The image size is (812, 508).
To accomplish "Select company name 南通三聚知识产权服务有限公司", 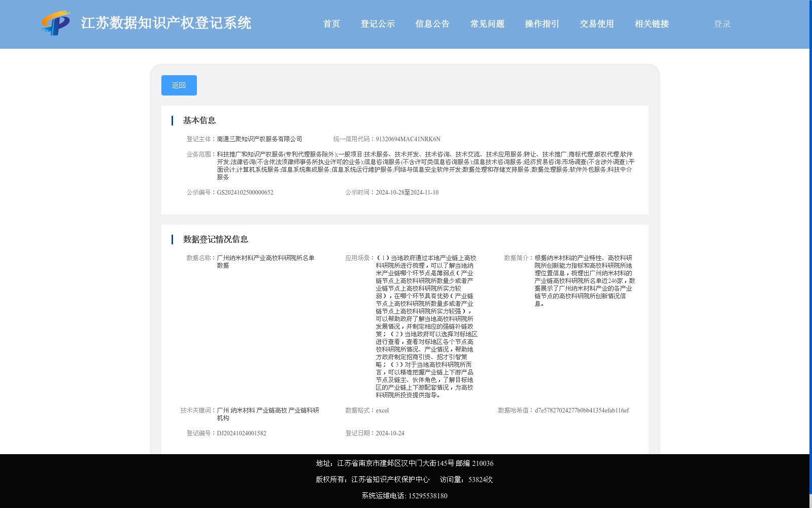I will [x=259, y=139].
